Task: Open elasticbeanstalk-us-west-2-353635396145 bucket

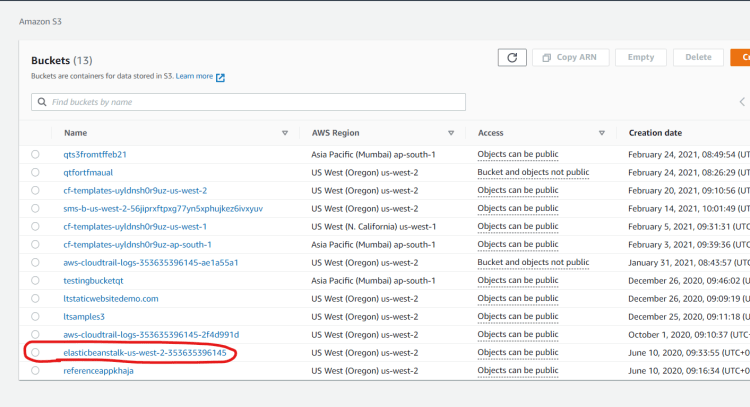Action: (x=145, y=352)
